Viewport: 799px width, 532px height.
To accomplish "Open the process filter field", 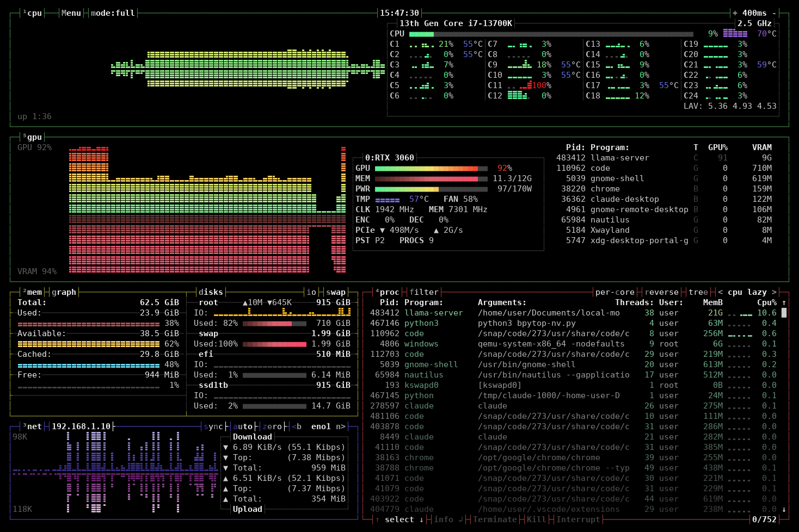I will point(424,292).
